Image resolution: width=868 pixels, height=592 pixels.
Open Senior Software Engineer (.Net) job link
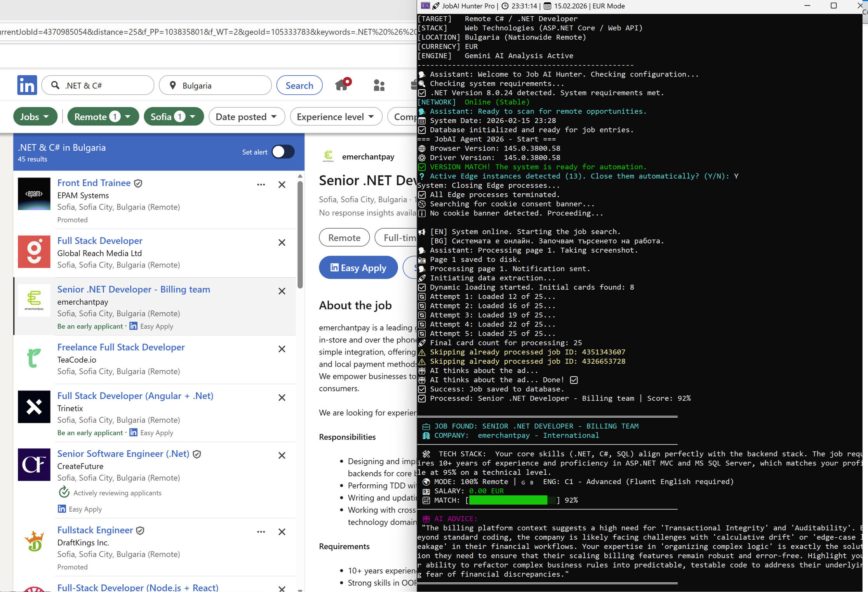[123, 453]
